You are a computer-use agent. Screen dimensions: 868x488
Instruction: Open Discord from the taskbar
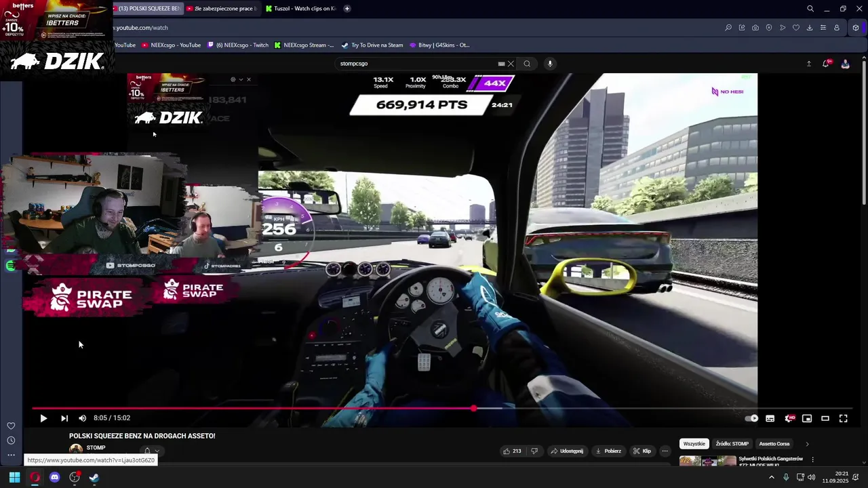pyautogui.click(x=55, y=477)
